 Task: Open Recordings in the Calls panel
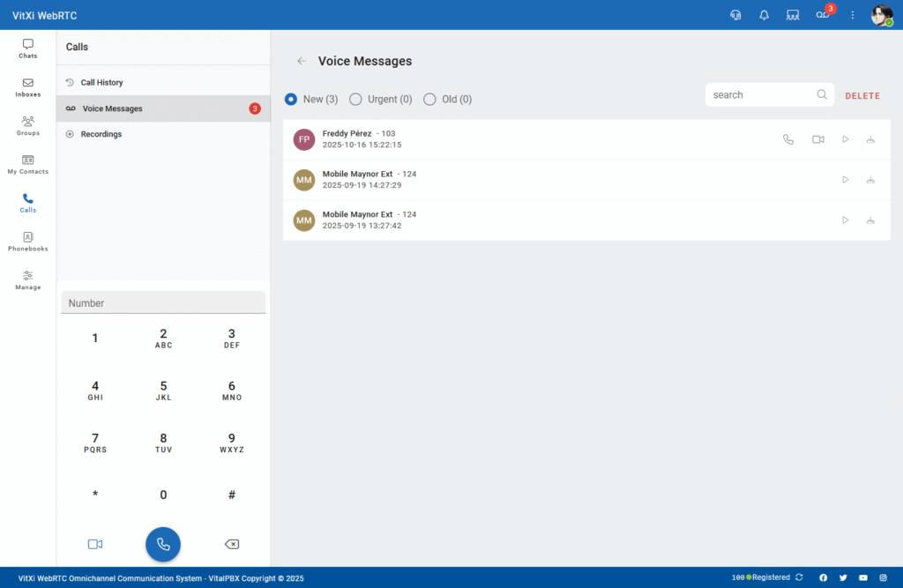click(x=101, y=134)
